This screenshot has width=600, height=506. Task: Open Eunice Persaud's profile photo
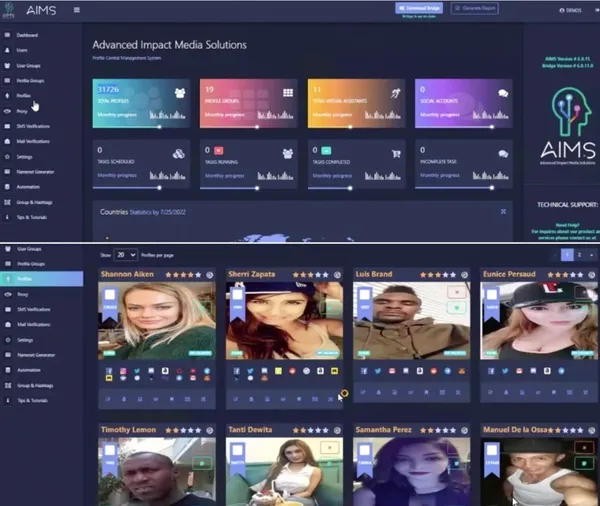pos(539,321)
